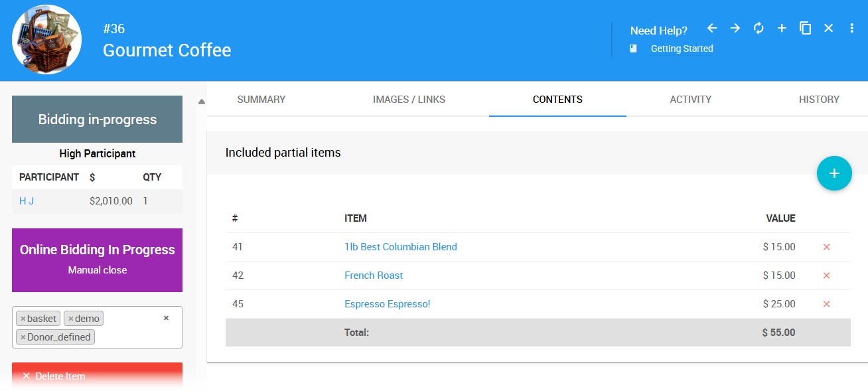
Task: Click the Gourmet Coffee basket thumbnail
Action: [46, 40]
